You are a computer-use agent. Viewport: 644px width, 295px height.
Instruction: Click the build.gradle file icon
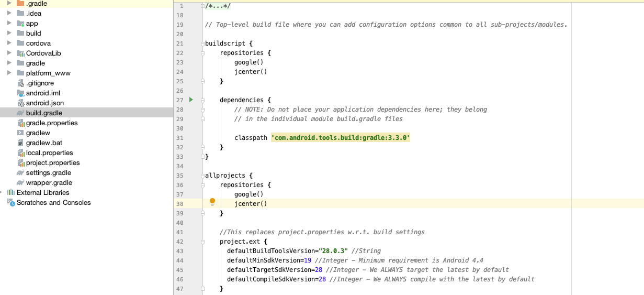[x=20, y=113]
